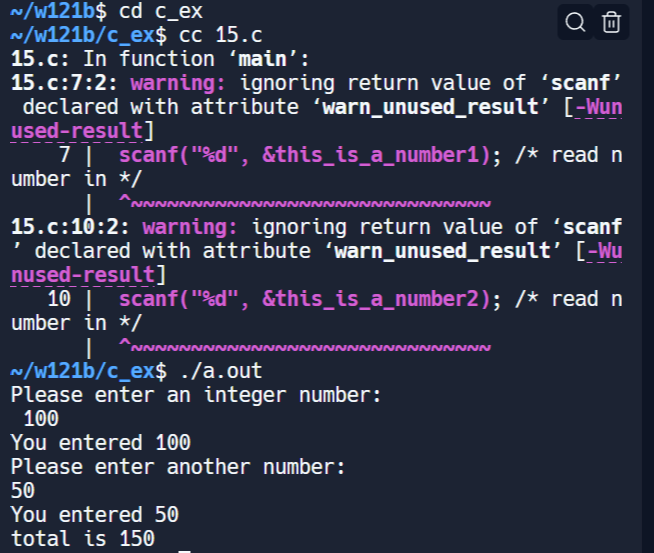Click the entered input value 100
The height and width of the screenshot is (553, 654).
41,419
